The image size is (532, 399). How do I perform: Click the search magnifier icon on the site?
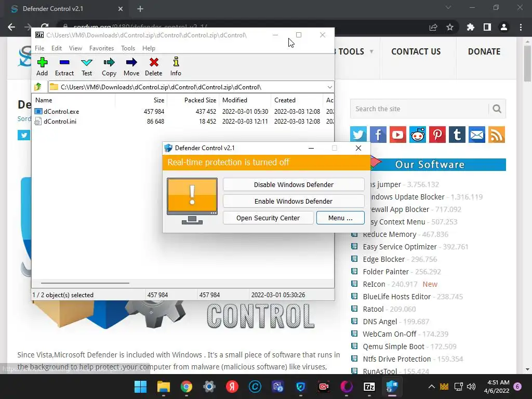[x=497, y=109]
